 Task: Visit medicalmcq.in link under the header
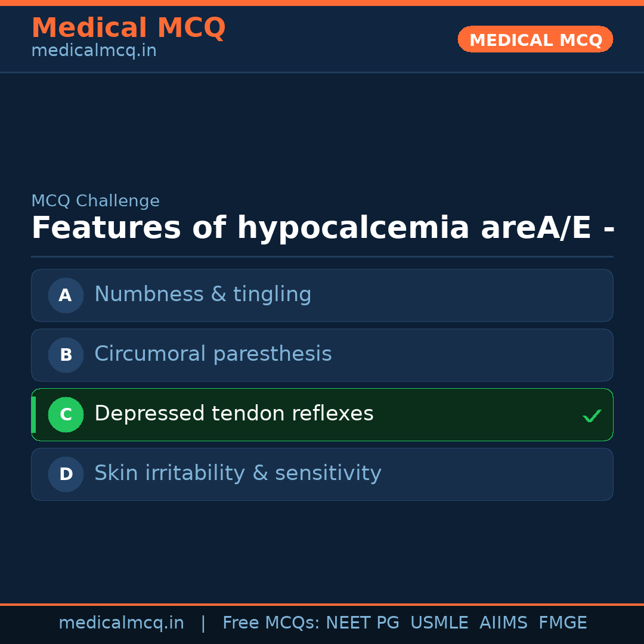tap(94, 51)
